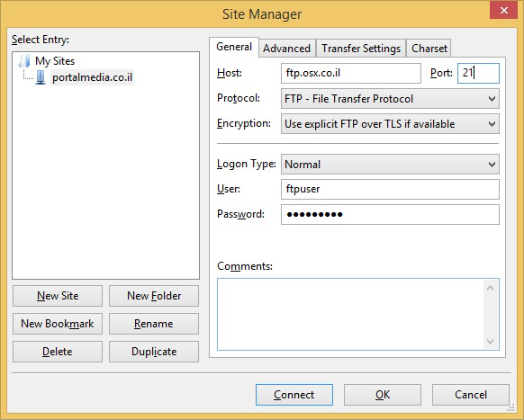524x420 pixels.
Task: Expand the Encryption dropdown list
Action: pos(390,124)
